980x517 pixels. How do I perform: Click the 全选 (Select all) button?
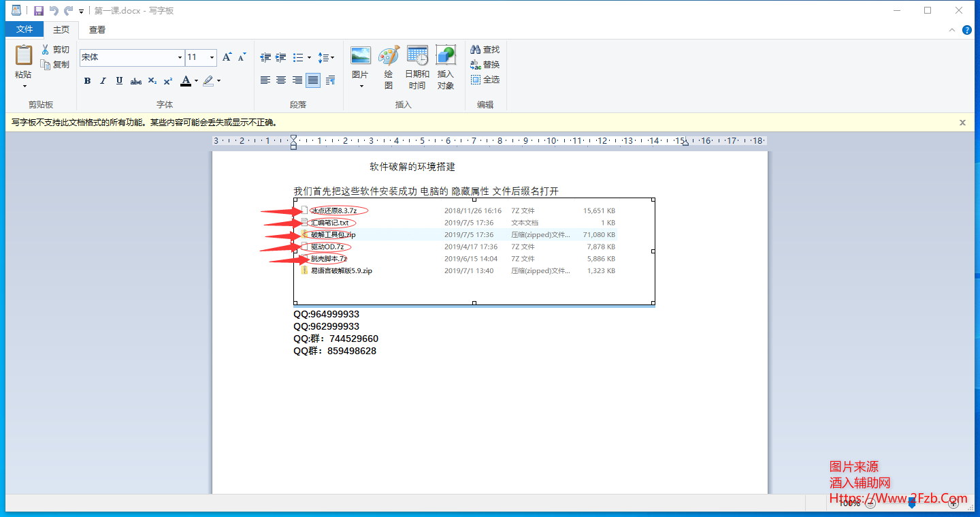coord(485,80)
